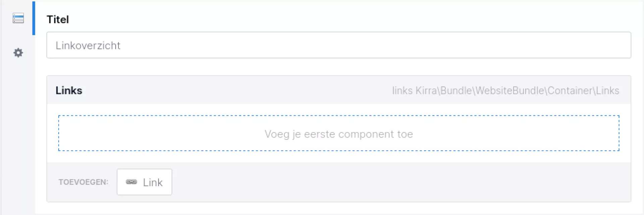Screen dimensions: 644x215
Task: Click the Links heading text
Action: (69, 91)
